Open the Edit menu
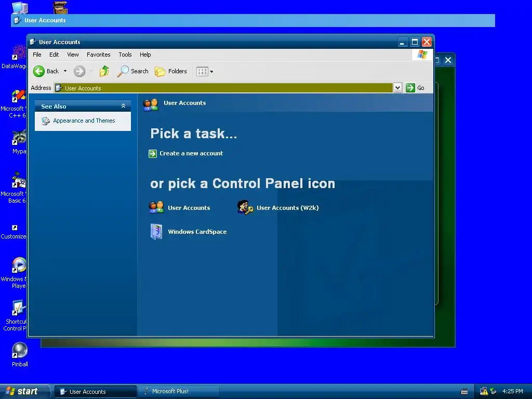532x399 pixels. click(54, 55)
